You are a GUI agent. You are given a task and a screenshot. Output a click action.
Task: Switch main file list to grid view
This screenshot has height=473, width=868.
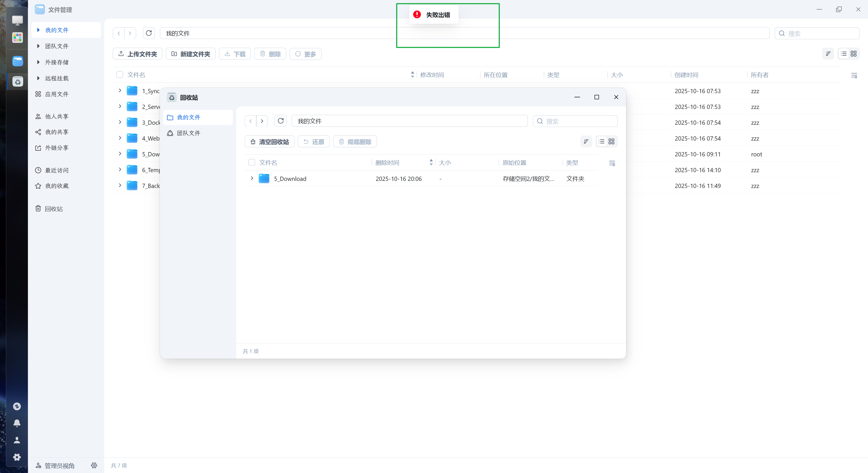[x=854, y=54]
